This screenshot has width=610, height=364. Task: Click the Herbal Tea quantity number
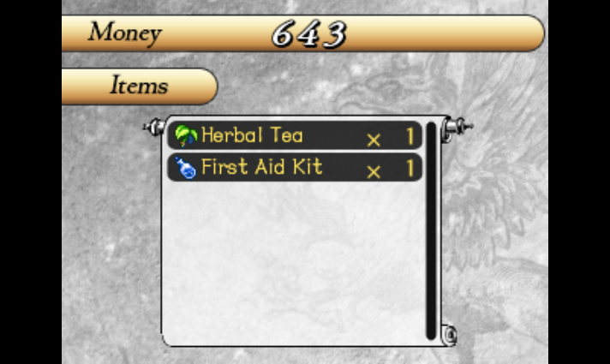410,136
